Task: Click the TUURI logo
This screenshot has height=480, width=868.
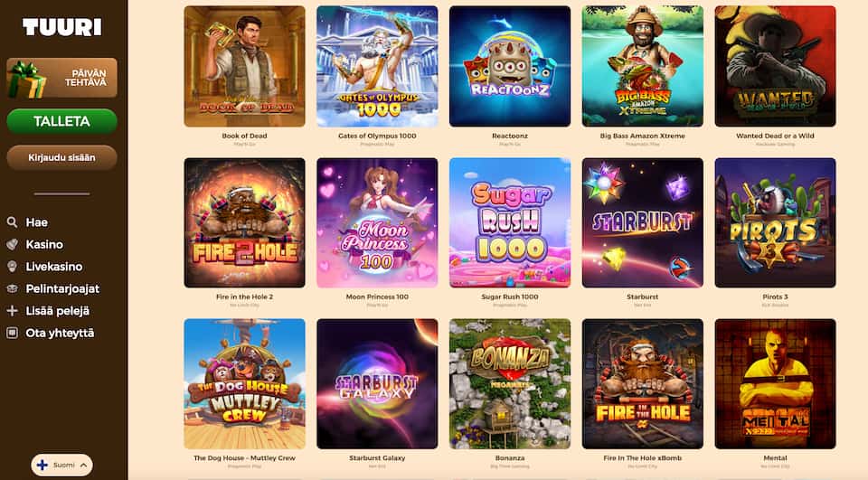Action: [62, 26]
